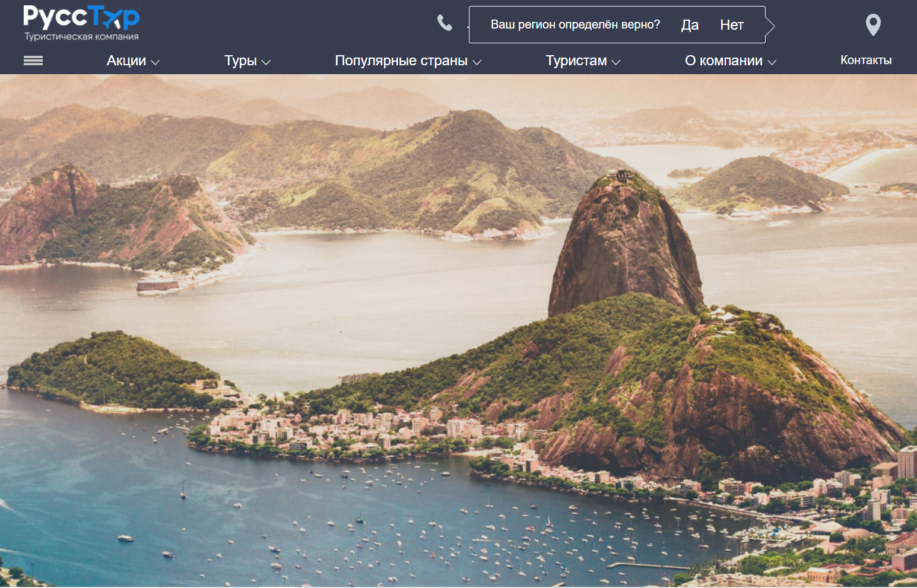Open the hamburger menu icon
This screenshot has width=917, height=588.
pyautogui.click(x=33, y=61)
